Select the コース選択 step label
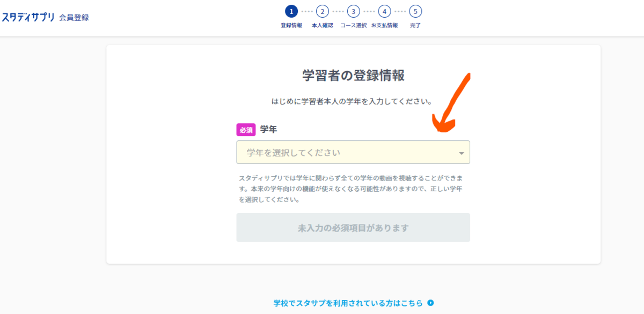This screenshot has height=314, width=644. pyautogui.click(x=353, y=24)
